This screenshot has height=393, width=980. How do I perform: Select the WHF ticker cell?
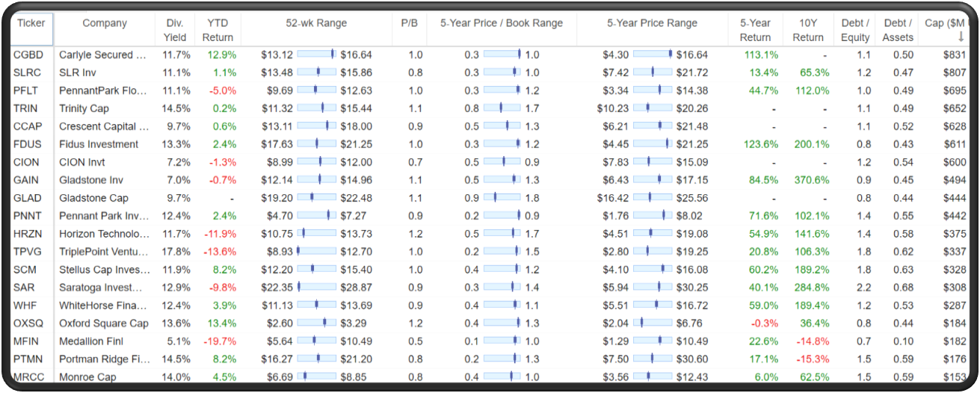(25, 306)
